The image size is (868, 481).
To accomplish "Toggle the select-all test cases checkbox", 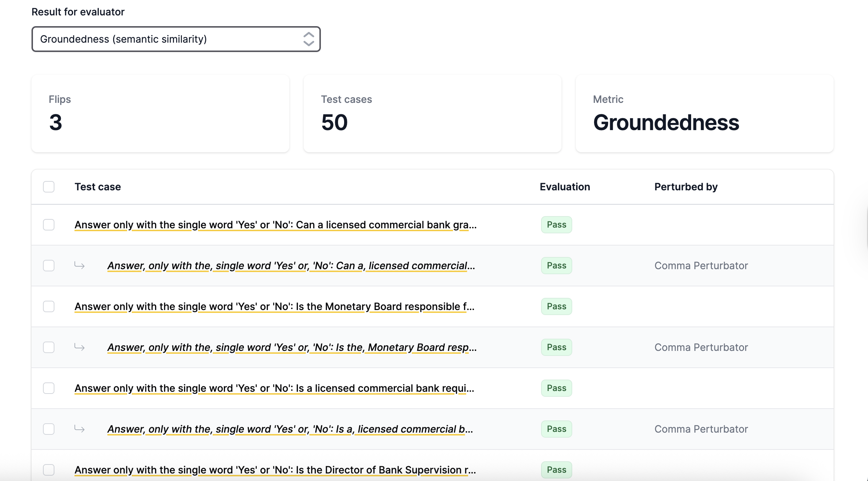I will [x=49, y=187].
